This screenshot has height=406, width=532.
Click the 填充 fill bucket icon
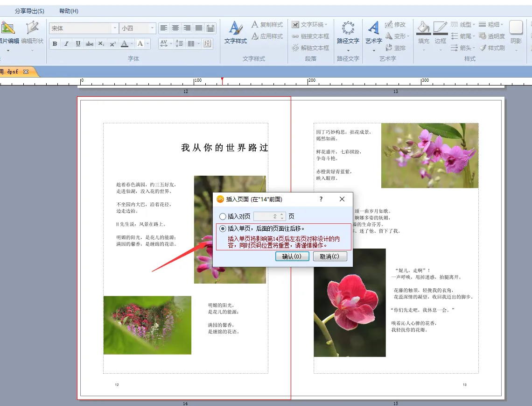coord(423,33)
